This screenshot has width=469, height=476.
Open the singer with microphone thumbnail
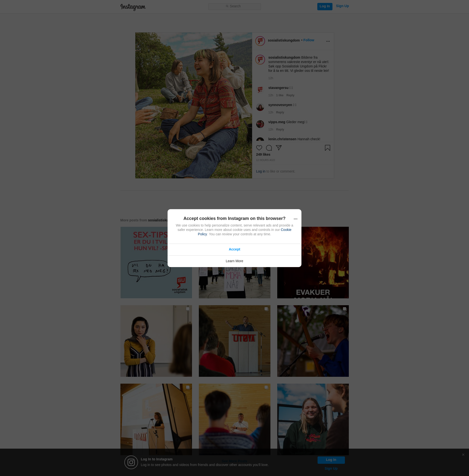click(x=313, y=341)
